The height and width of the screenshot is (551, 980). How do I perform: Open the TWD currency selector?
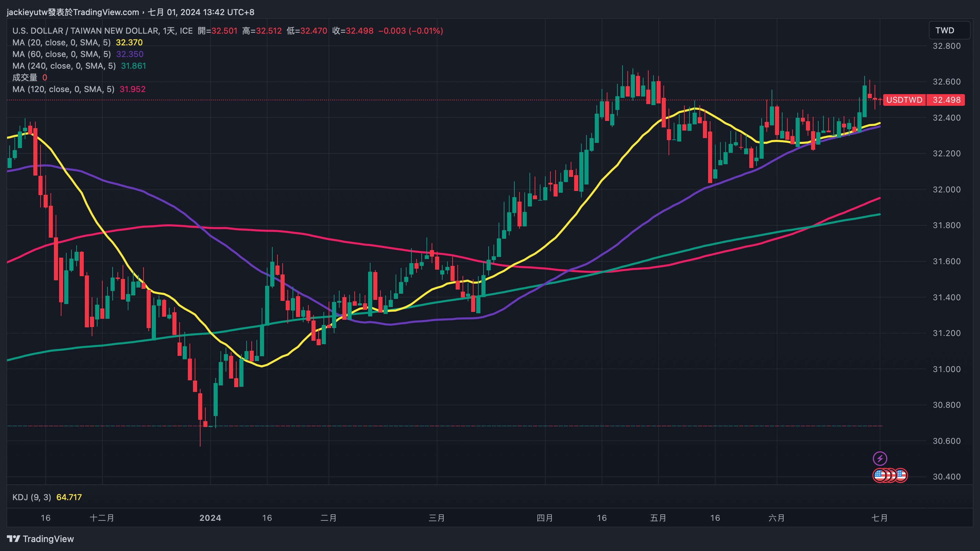point(949,31)
